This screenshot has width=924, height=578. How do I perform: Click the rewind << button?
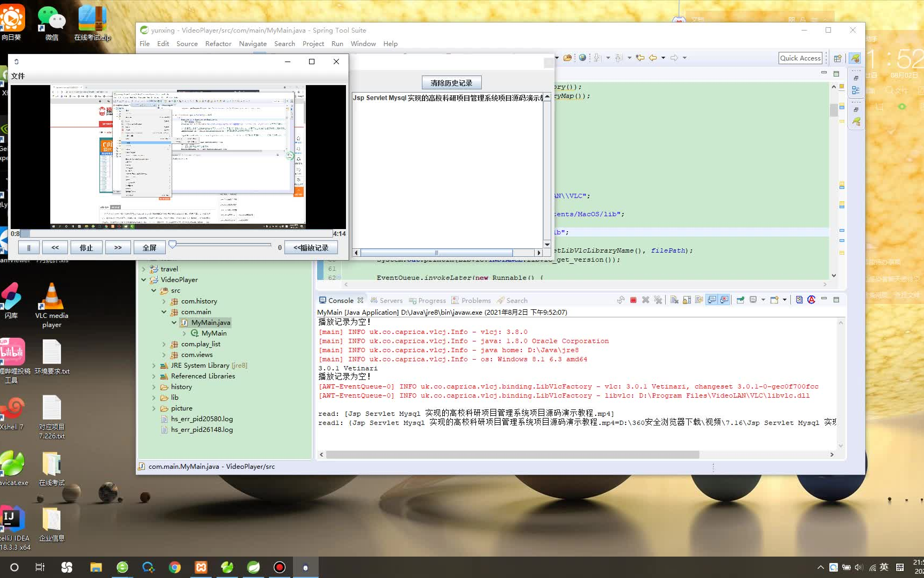coord(55,248)
